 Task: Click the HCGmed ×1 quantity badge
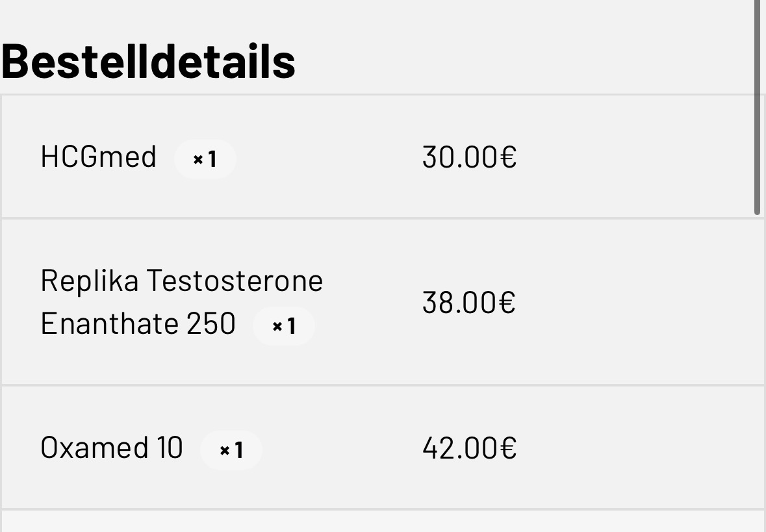pos(205,159)
